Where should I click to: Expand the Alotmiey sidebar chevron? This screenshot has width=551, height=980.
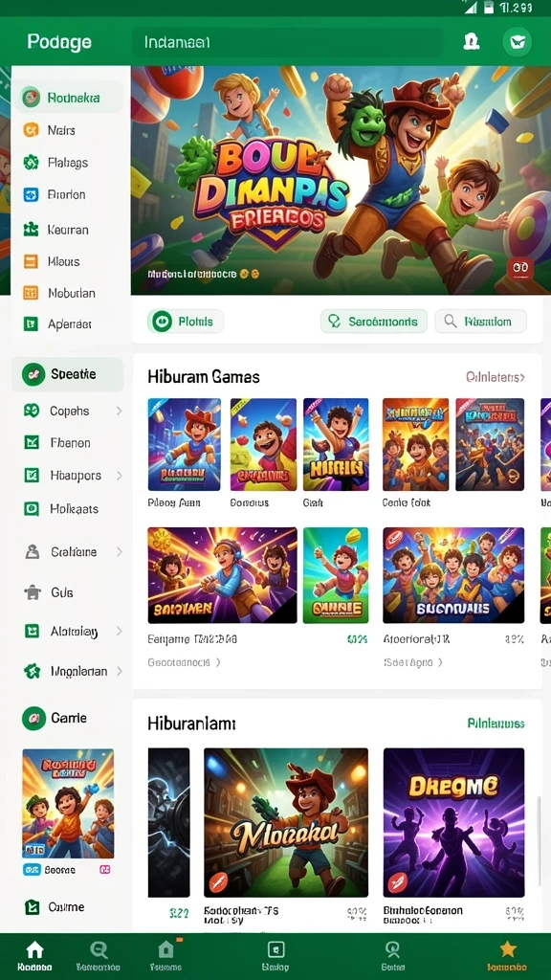click(119, 632)
